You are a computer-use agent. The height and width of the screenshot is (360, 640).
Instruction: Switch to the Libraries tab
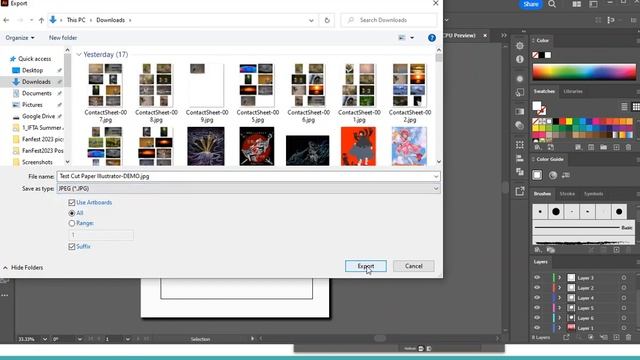(x=573, y=91)
